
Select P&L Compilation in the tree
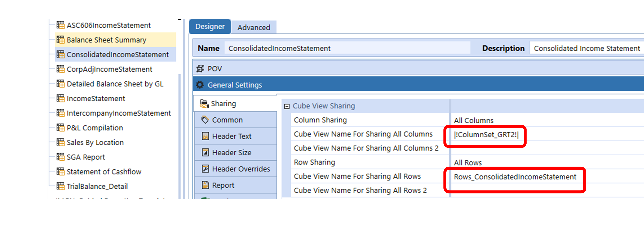click(95, 128)
